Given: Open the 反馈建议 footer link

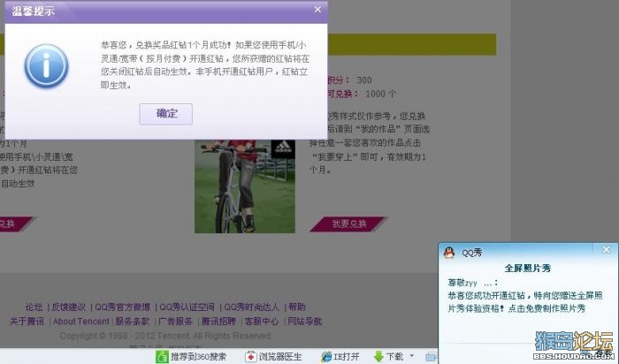Looking at the screenshot, I should click(x=68, y=307).
